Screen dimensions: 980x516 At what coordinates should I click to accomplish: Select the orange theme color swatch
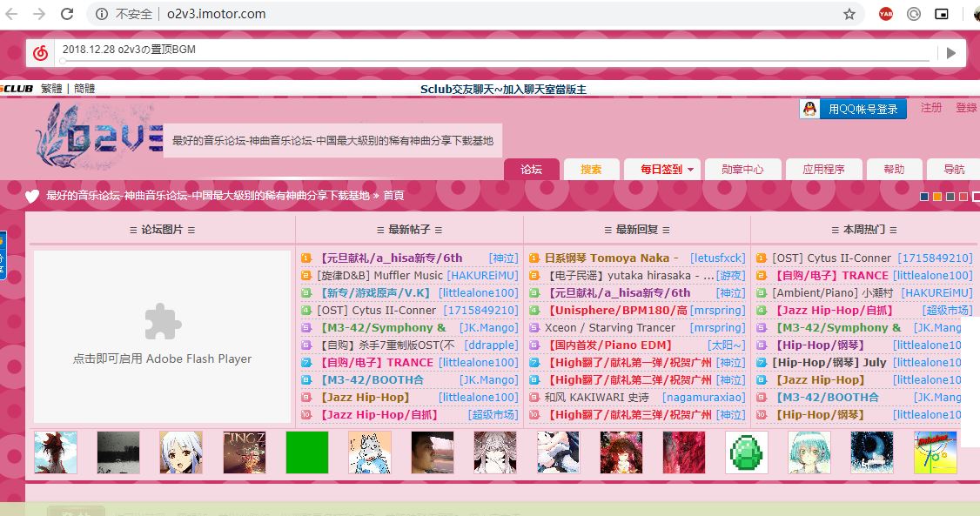[937, 197]
